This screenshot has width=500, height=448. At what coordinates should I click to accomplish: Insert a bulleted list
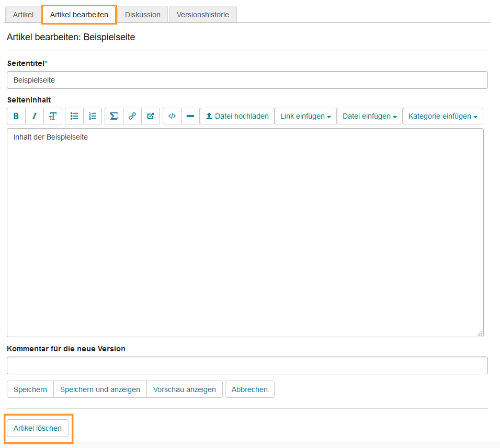point(74,116)
